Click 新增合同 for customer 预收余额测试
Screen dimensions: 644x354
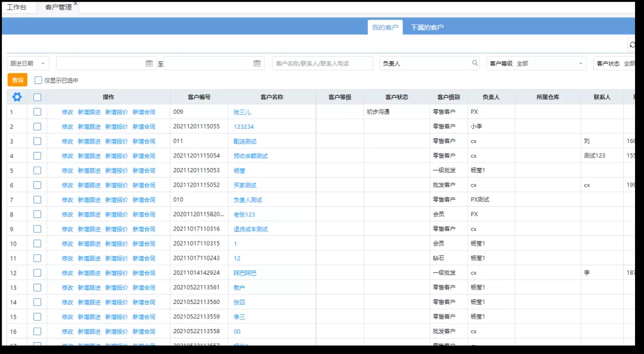pyautogui.click(x=144, y=156)
